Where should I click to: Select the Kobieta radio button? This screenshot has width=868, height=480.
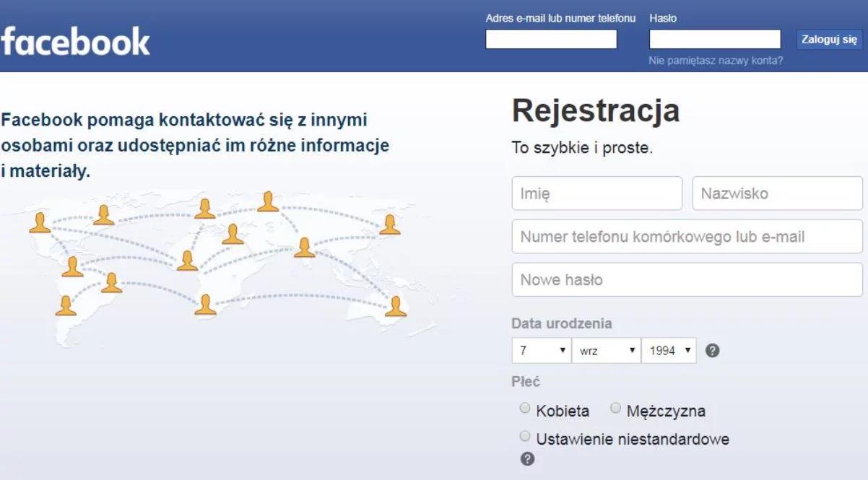tap(525, 409)
